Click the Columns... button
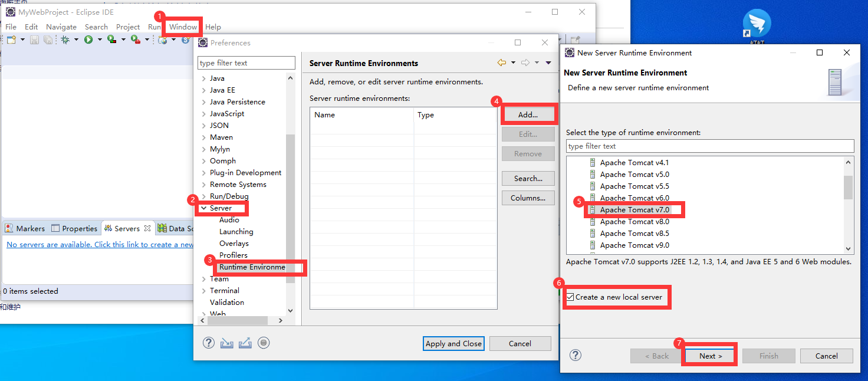This screenshot has width=868, height=381. pos(528,198)
